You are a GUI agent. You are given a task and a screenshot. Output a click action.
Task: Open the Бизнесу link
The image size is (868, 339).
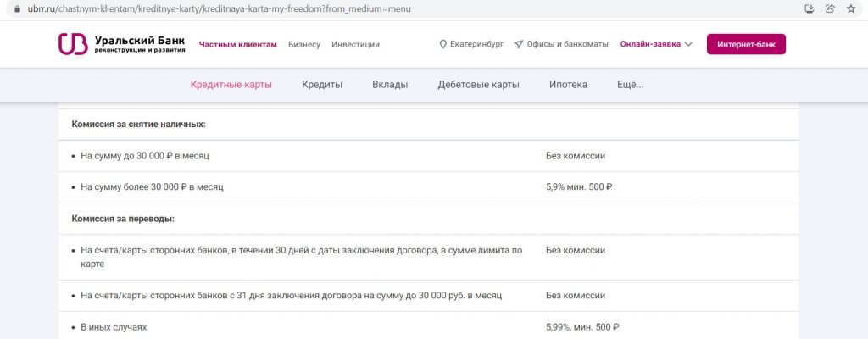(304, 44)
